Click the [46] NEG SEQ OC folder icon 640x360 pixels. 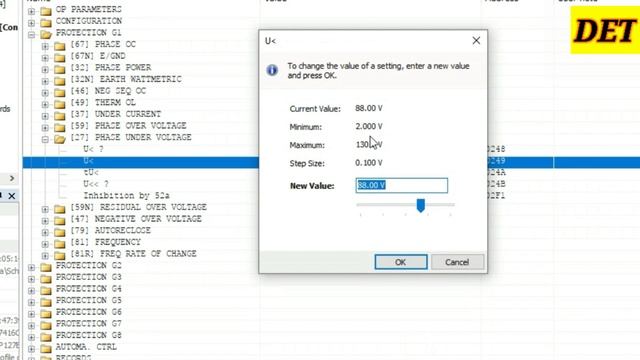60,92
